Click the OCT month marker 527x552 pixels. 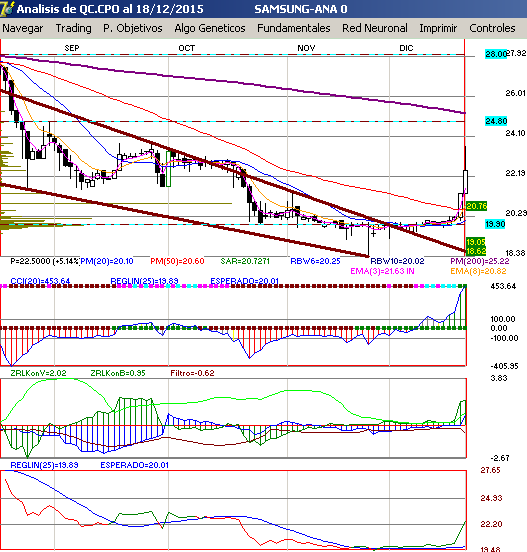click(187, 48)
